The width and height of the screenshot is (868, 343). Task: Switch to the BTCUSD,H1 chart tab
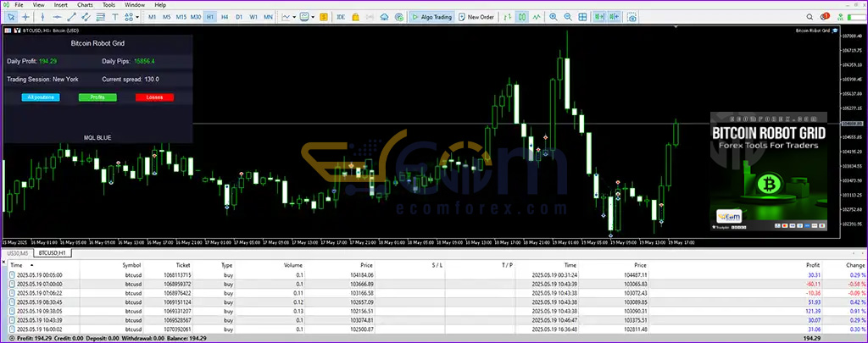[x=53, y=253]
